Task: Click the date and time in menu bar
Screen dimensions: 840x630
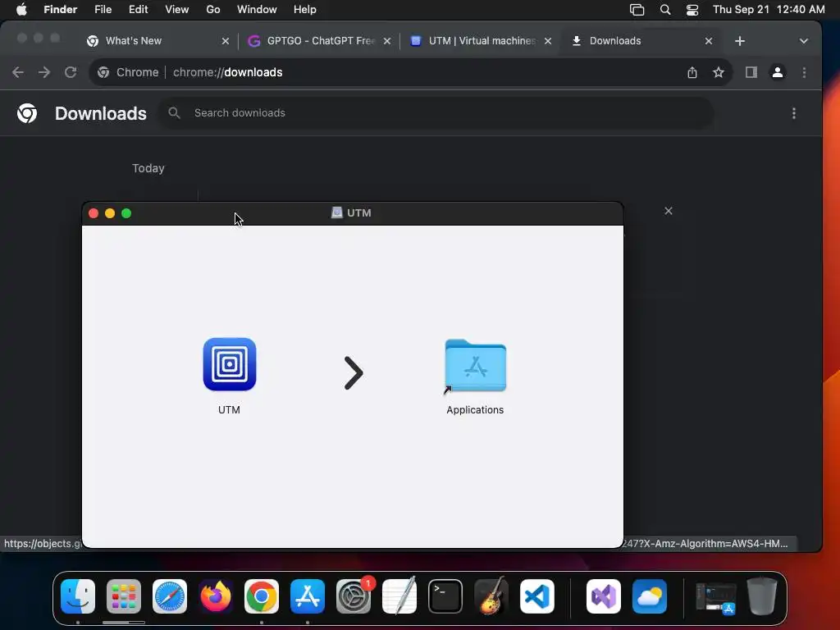Action: click(769, 10)
